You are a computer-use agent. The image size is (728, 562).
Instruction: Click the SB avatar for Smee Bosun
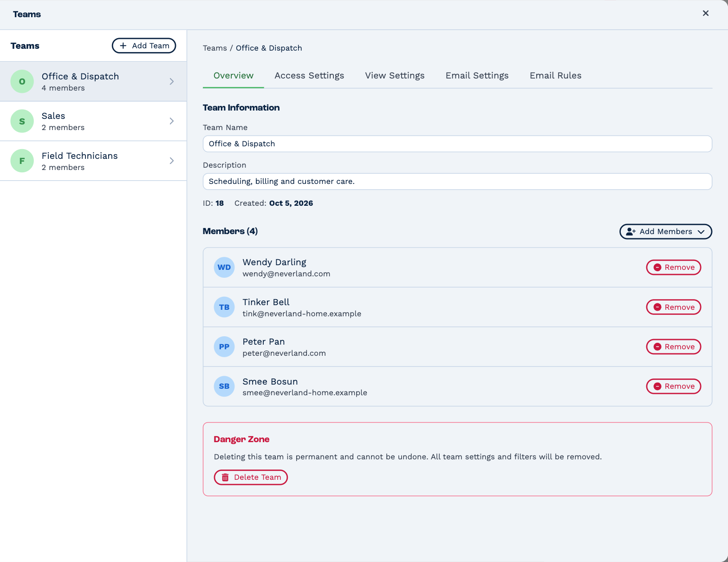pyautogui.click(x=224, y=386)
